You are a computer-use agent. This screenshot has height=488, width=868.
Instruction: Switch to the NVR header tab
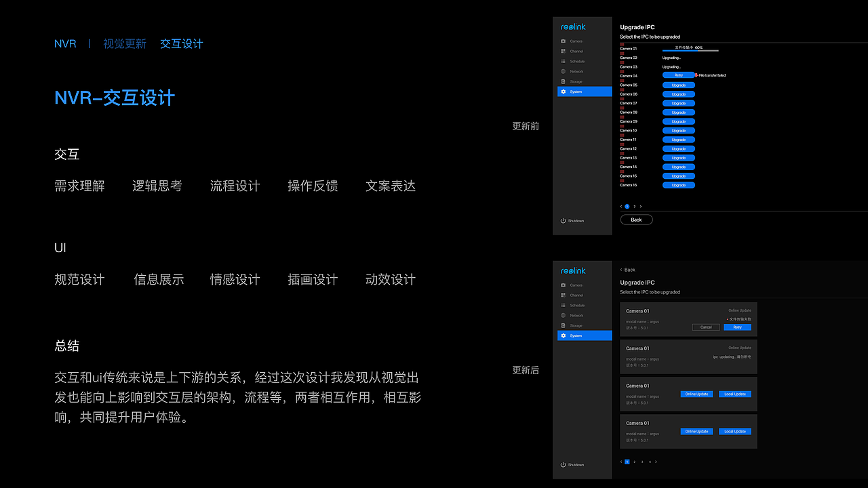coord(65,44)
